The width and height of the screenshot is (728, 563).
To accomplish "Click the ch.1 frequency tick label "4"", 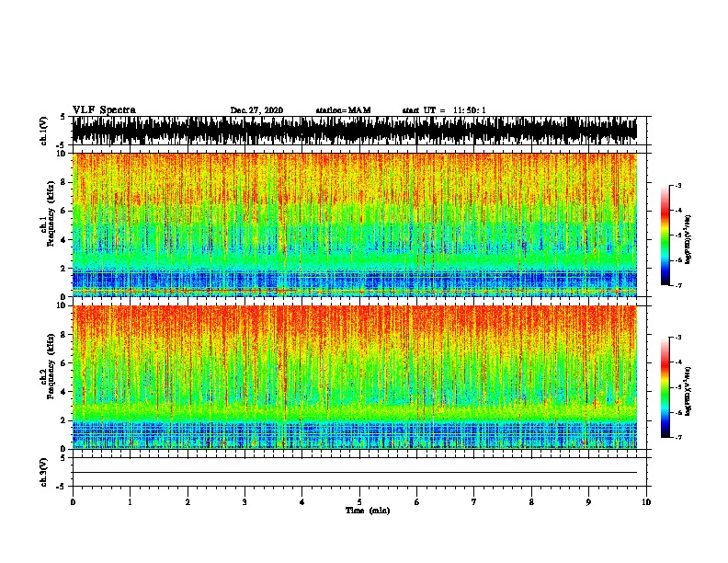I will point(63,240).
